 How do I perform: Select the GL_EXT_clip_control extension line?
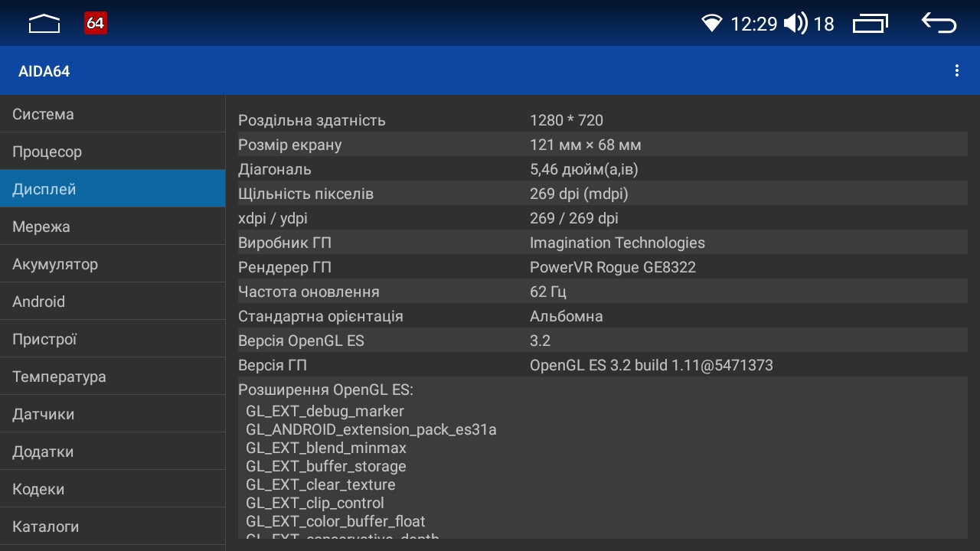coord(315,503)
